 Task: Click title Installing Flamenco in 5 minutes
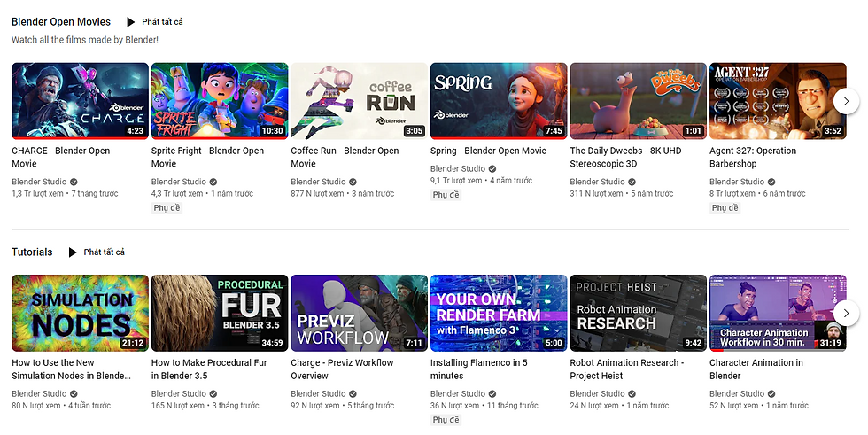coord(479,369)
